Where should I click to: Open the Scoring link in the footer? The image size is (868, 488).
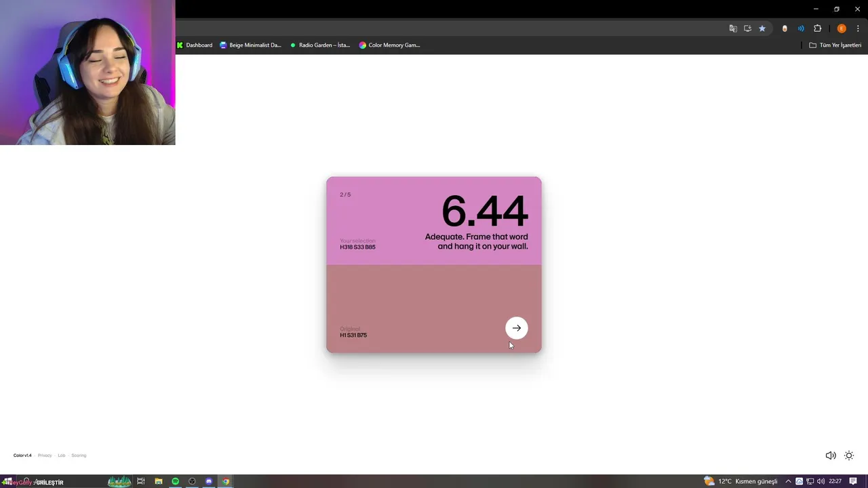click(79, 455)
